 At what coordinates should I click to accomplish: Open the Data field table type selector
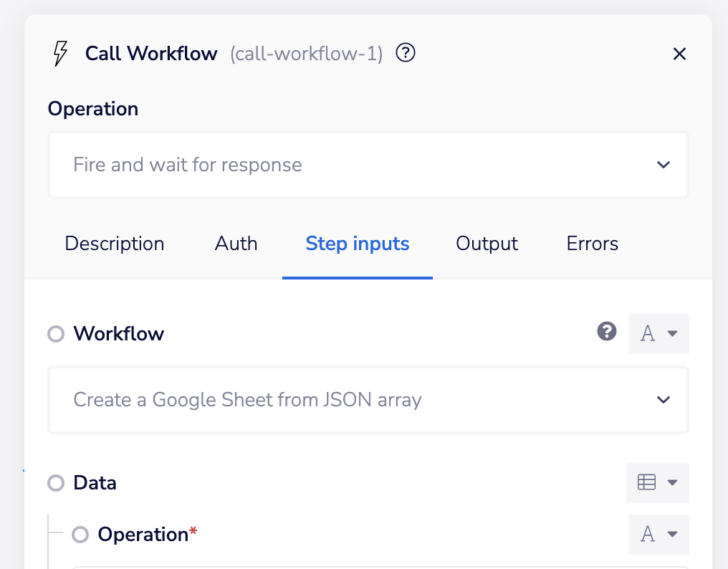(x=658, y=483)
